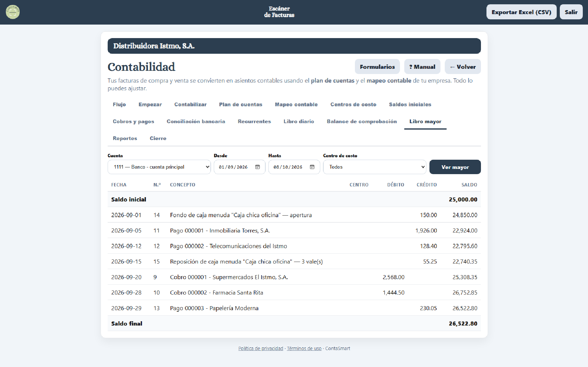Screen dimensions: 588x367
Task: Select the Mapeo contable tab
Action: point(296,104)
